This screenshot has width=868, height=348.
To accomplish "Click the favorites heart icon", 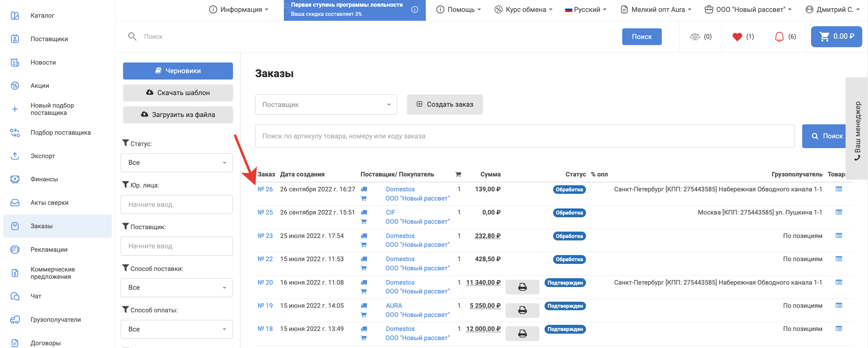I will (x=737, y=37).
